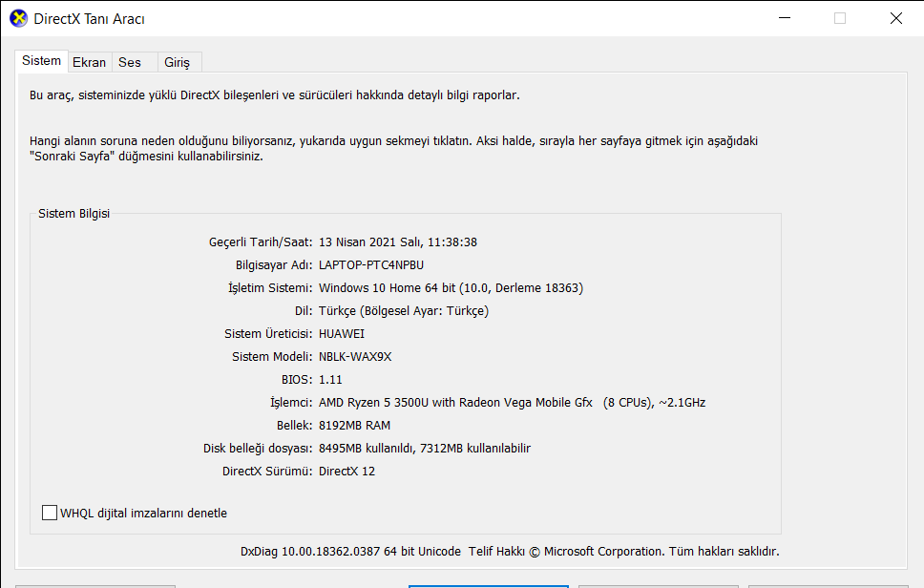The height and width of the screenshot is (588, 924).
Task: Click computer name LAPTOP-PTC4NPBU
Action: tap(371, 265)
